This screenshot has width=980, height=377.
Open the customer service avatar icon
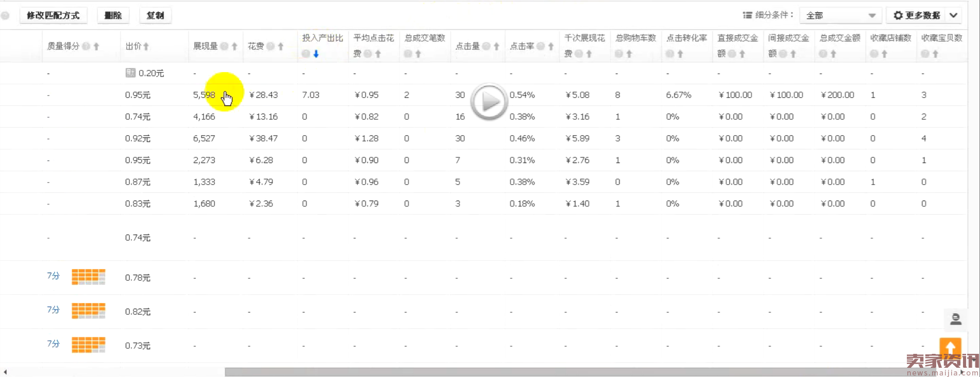pyautogui.click(x=956, y=319)
